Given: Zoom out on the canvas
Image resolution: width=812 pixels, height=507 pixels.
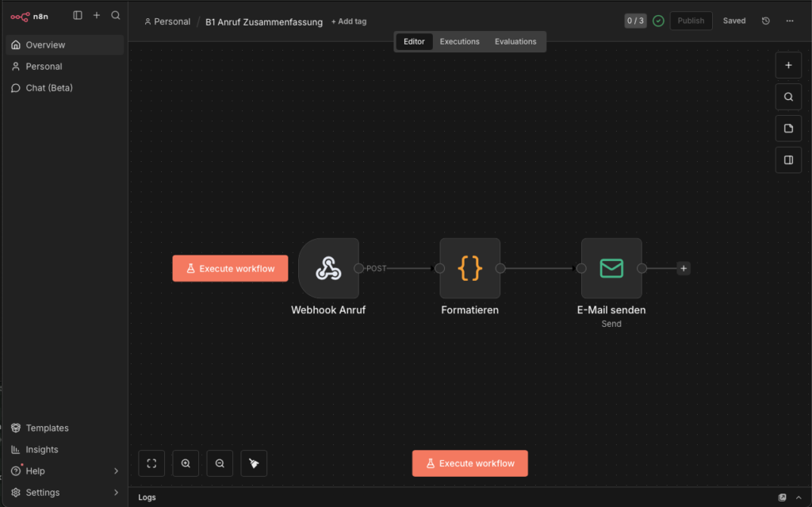Looking at the screenshot, I should (220, 463).
